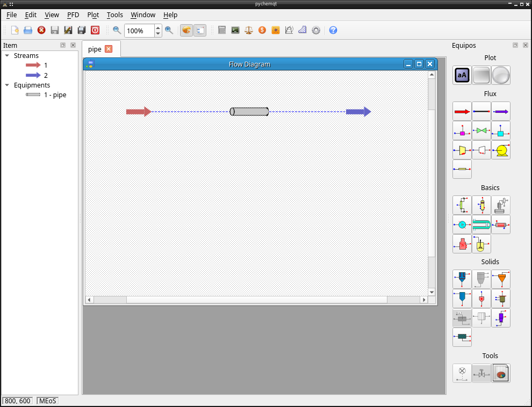Click the dark floppy save-all icon
The width and height of the screenshot is (532, 407).
pos(82,30)
